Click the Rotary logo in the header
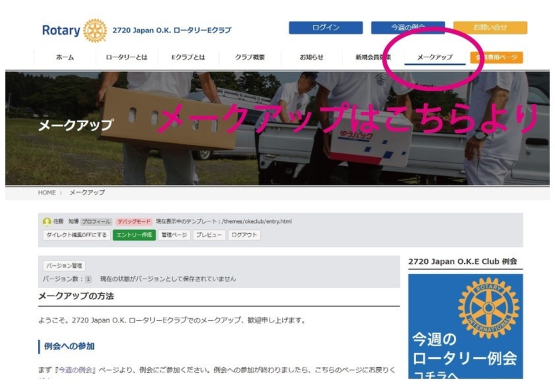This screenshot has height=392, width=555. pos(74,30)
